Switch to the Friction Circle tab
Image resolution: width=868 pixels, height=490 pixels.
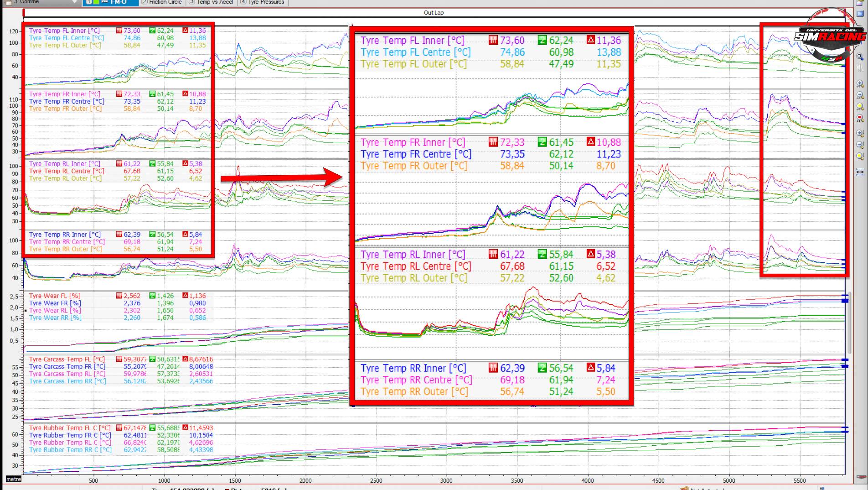162,2
